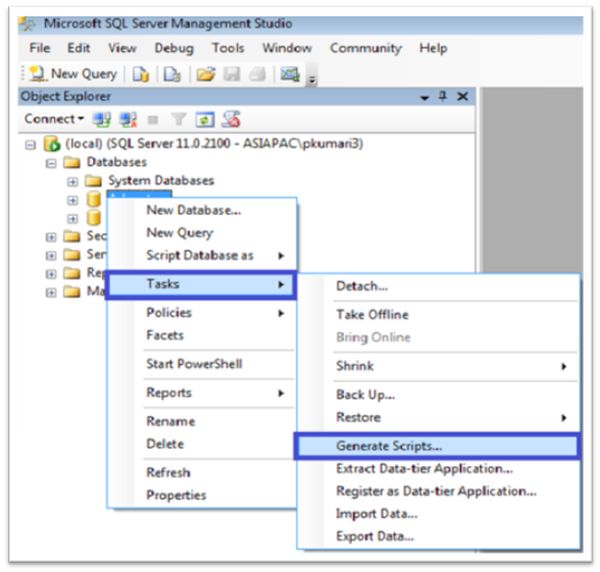Expand the second user database node
The height and width of the screenshot is (572, 600).
click(x=72, y=219)
